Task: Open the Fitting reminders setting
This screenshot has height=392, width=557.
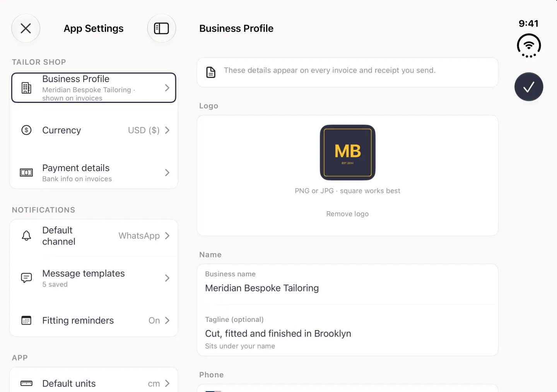Action: [x=94, y=320]
